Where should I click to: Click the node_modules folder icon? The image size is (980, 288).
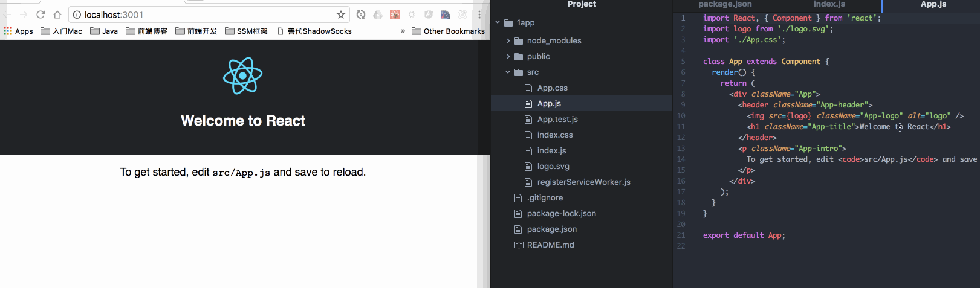[x=519, y=40]
